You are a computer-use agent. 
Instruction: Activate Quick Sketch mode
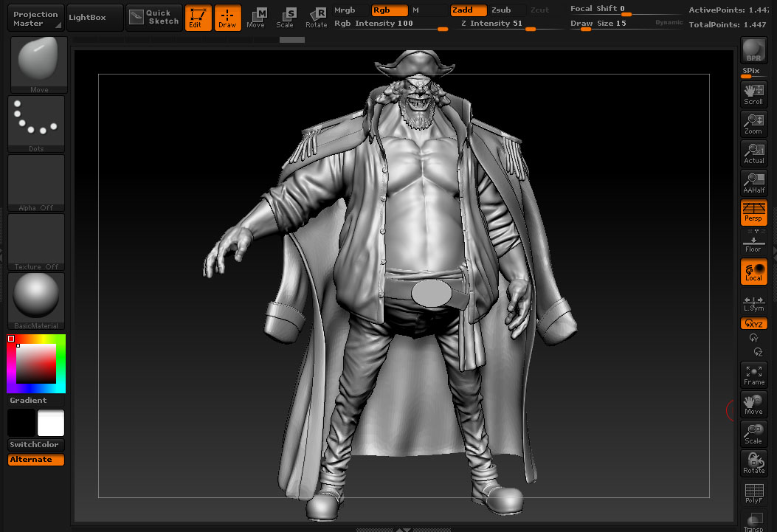[x=154, y=18]
